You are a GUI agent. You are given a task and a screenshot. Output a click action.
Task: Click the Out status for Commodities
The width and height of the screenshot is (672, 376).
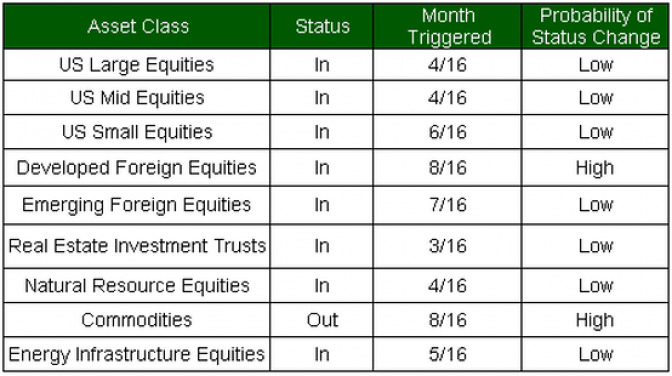click(322, 320)
